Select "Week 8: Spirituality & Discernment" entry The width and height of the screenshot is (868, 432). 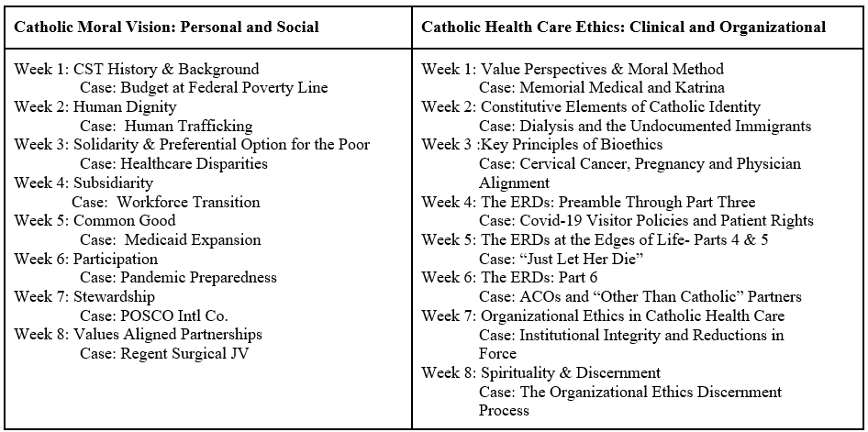541,372
